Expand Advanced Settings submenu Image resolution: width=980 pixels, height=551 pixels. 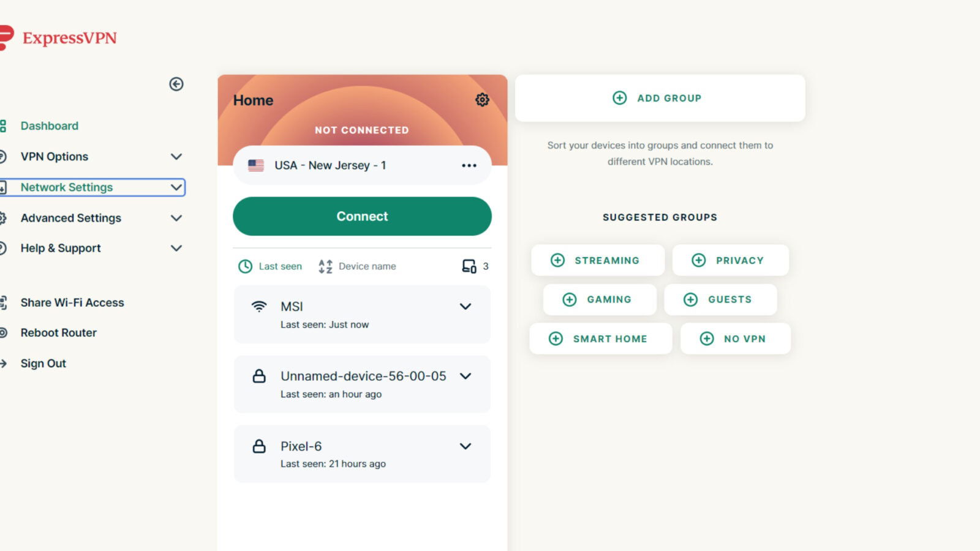coord(176,218)
